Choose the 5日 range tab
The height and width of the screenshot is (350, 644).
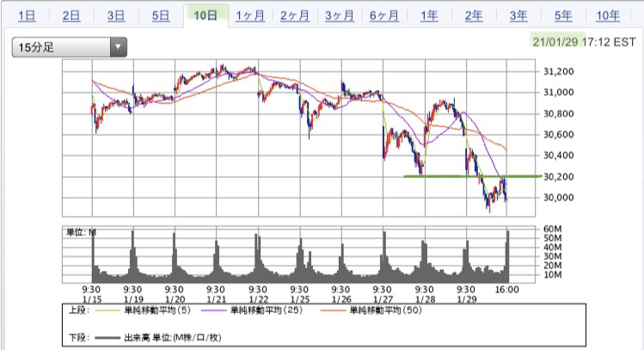click(x=161, y=15)
